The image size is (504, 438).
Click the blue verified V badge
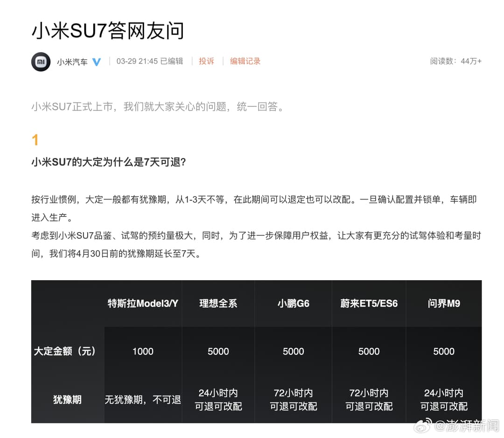(x=96, y=61)
